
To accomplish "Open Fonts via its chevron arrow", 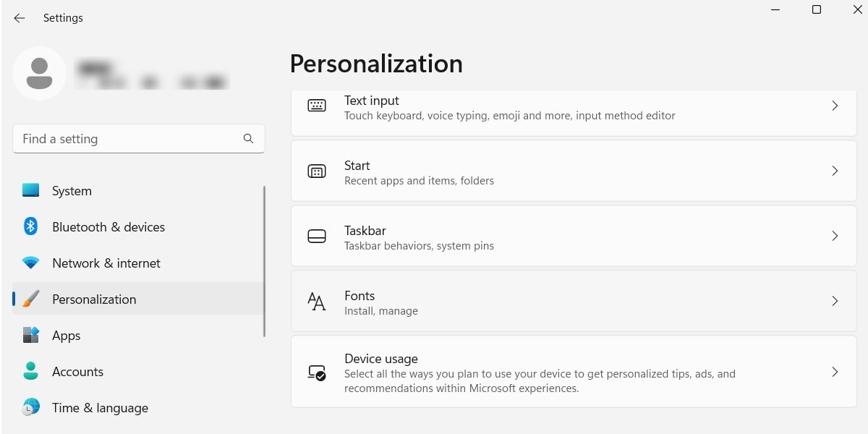I will 835,301.
